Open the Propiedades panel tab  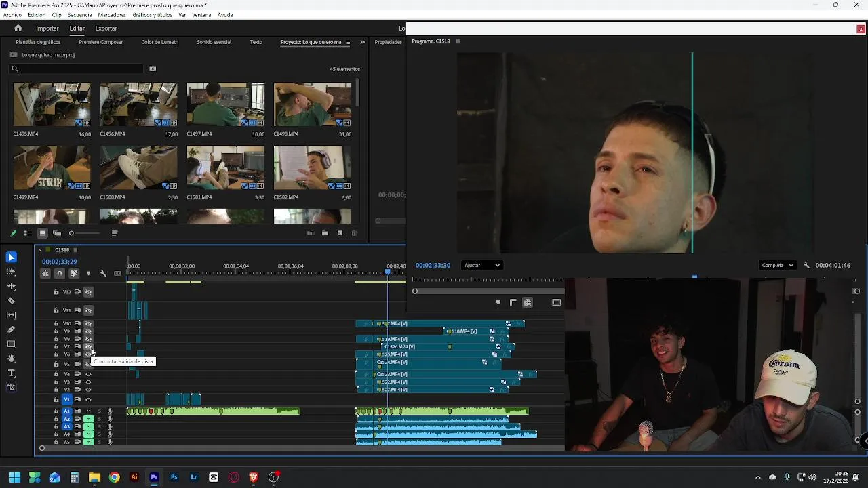click(389, 42)
